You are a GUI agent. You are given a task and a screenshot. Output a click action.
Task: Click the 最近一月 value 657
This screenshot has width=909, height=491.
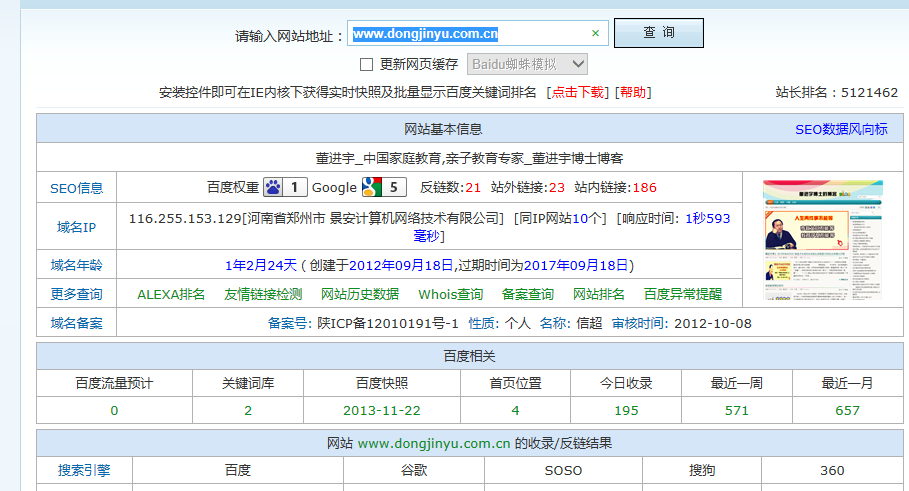click(x=847, y=411)
